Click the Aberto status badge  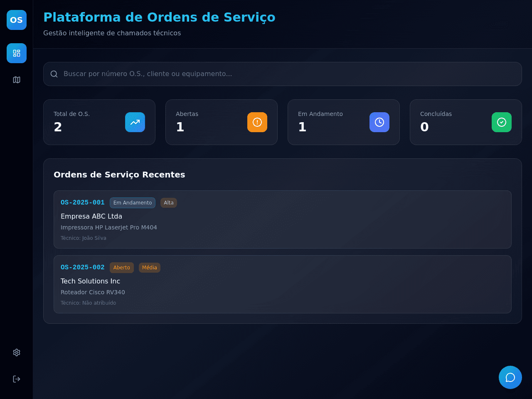[x=122, y=268]
